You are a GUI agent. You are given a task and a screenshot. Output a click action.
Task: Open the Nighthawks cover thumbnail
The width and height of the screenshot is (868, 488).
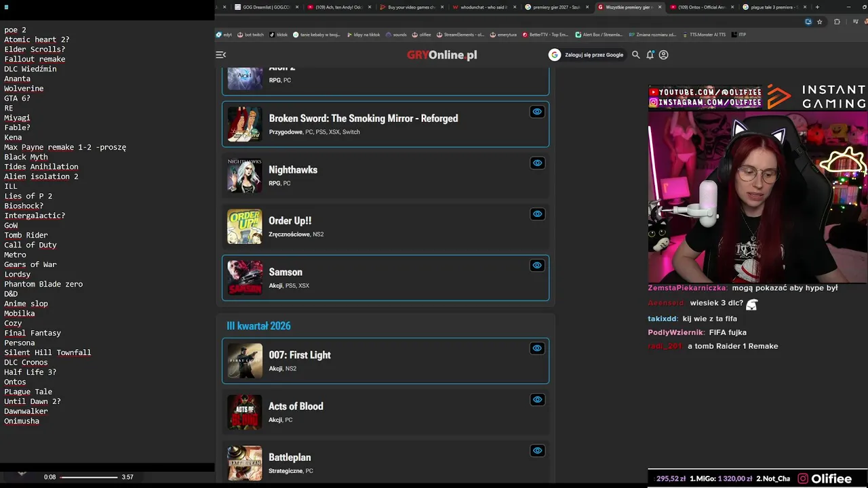pos(245,176)
